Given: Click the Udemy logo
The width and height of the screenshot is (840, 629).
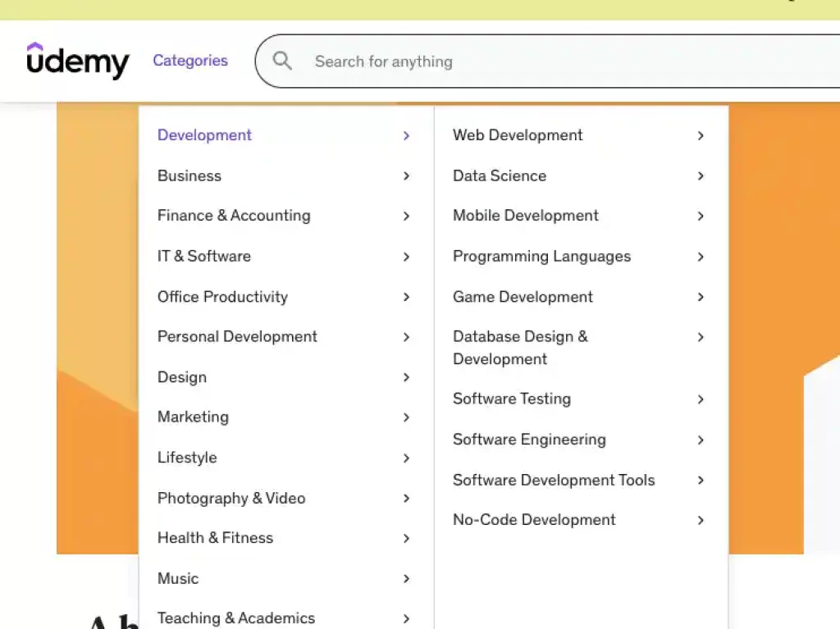Looking at the screenshot, I should point(78,62).
